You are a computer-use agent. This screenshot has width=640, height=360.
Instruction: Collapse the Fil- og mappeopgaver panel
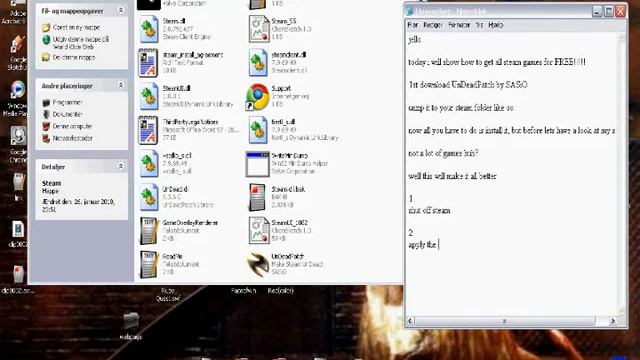(x=121, y=11)
